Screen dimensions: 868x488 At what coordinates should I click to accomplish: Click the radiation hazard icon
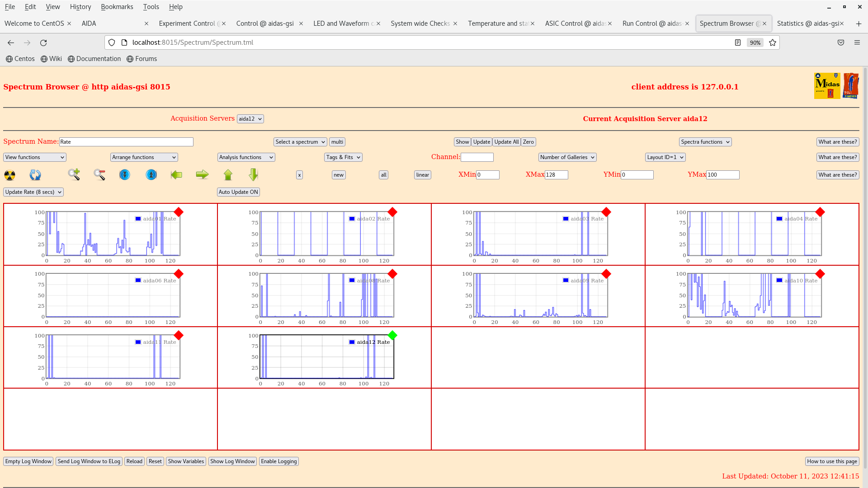click(x=9, y=175)
